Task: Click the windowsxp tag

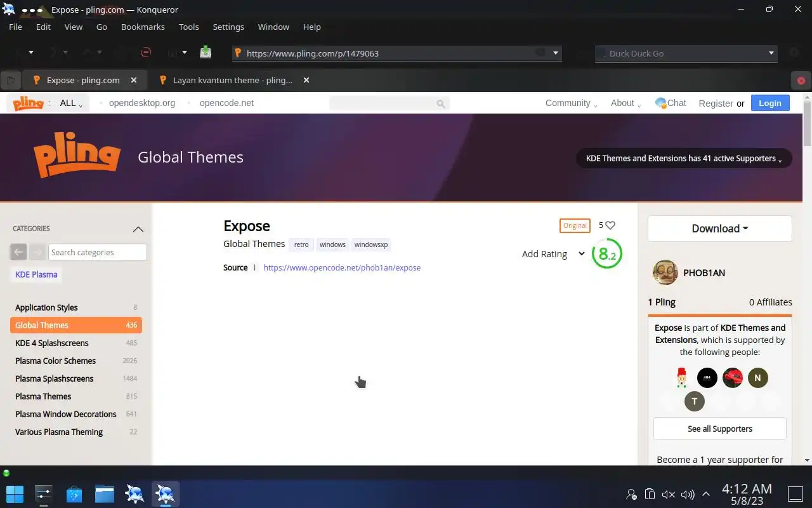Action: pyautogui.click(x=371, y=244)
